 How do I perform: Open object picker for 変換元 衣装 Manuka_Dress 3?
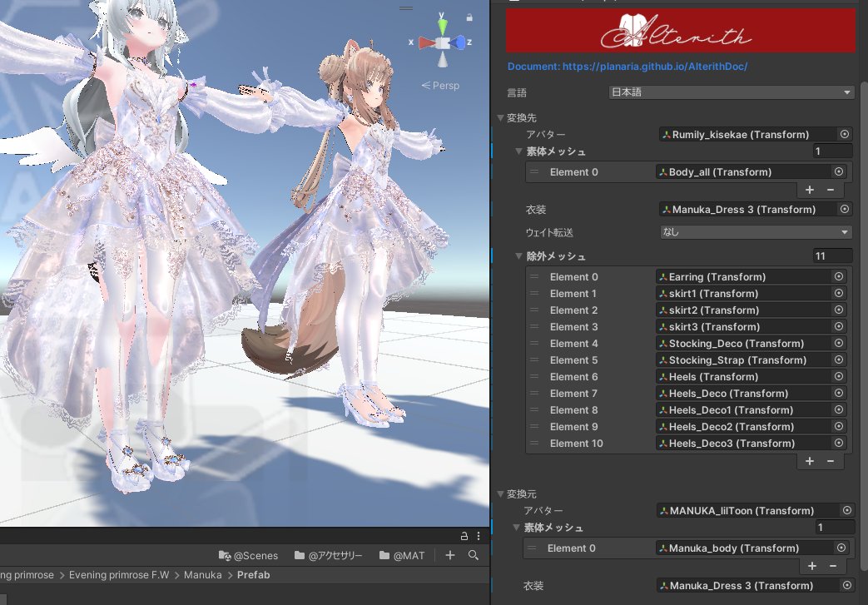click(x=847, y=585)
